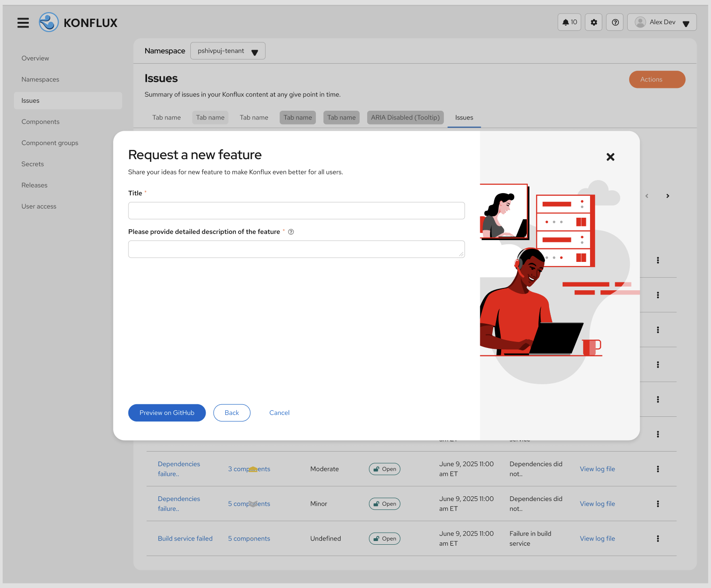The width and height of the screenshot is (711, 588).
Task: Cancel the feature request dialog
Action: pyautogui.click(x=279, y=413)
